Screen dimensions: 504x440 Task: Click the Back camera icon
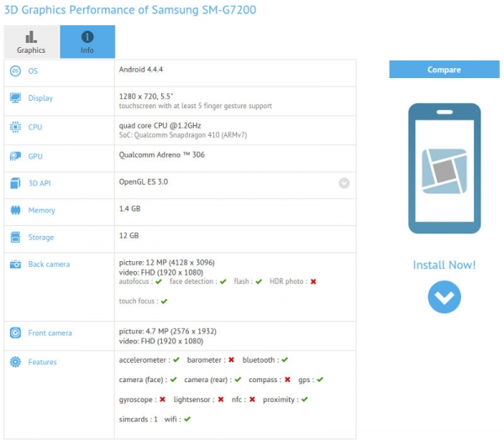pos(15,265)
